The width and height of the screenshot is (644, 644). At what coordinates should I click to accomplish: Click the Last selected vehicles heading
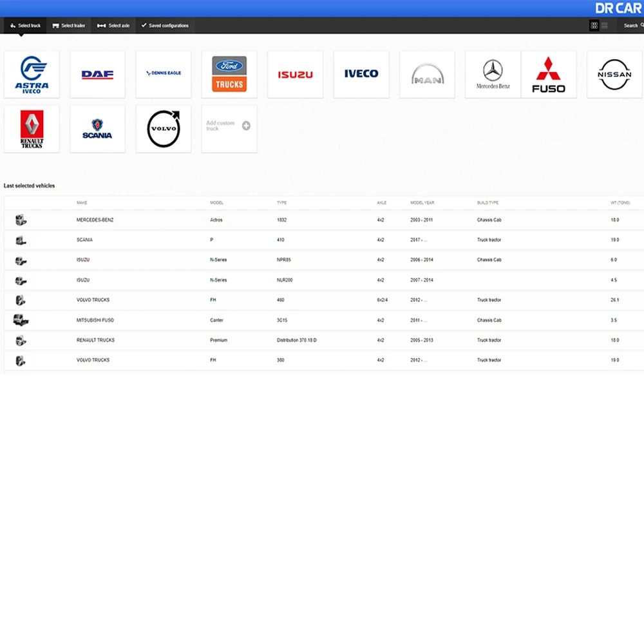pos(29,185)
